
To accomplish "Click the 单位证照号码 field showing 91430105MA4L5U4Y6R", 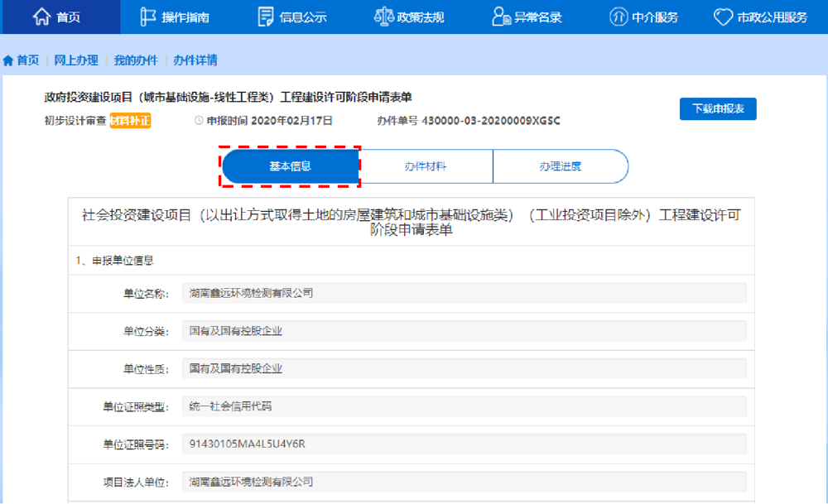I will (464, 444).
